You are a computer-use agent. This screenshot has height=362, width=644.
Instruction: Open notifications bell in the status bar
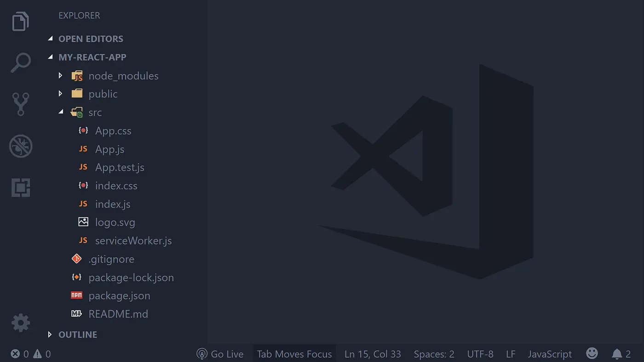(x=617, y=354)
